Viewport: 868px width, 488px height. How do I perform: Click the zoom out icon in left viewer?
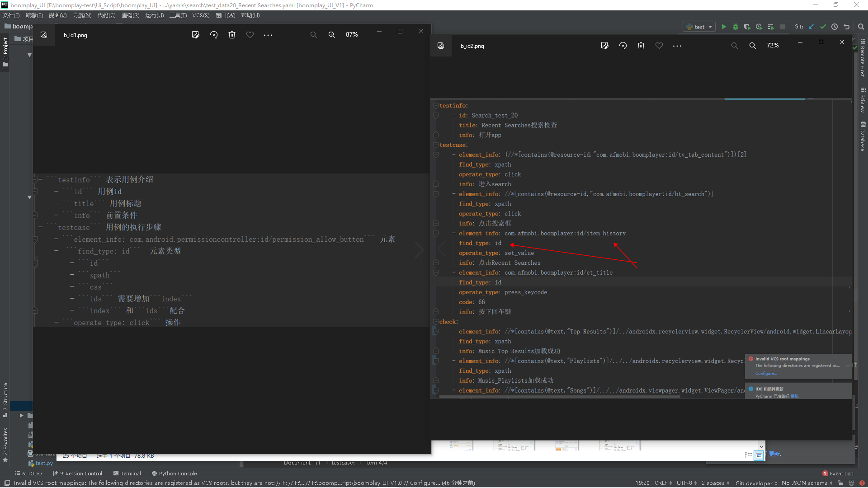click(314, 34)
